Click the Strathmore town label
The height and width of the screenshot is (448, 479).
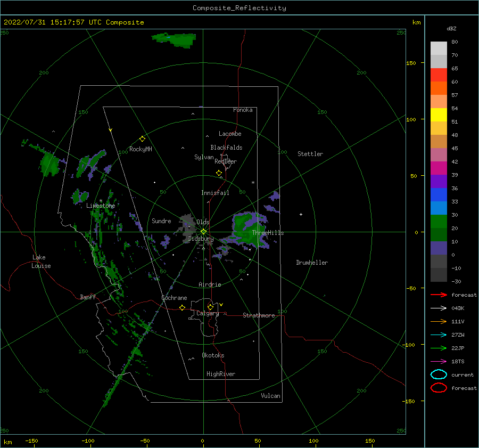(x=259, y=315)
